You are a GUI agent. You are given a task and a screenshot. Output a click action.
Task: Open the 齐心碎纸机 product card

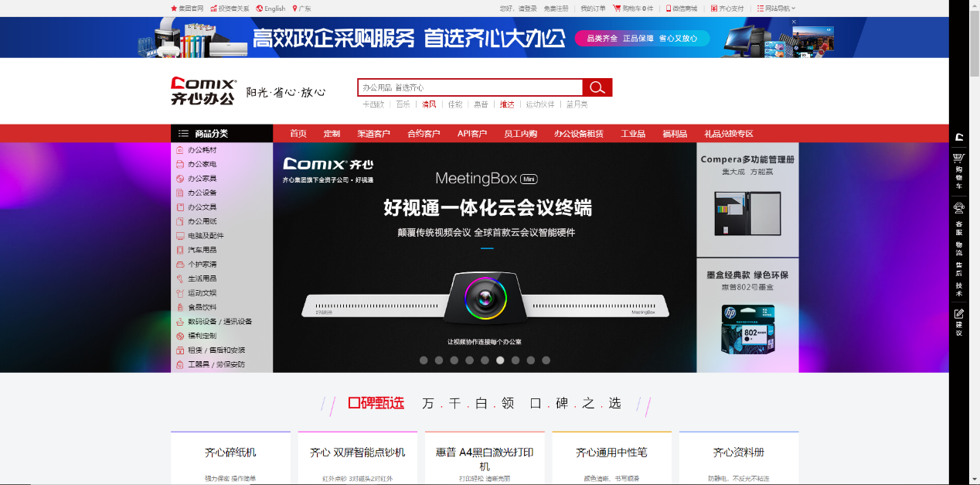pyautogui.click(x=230, y=458)
